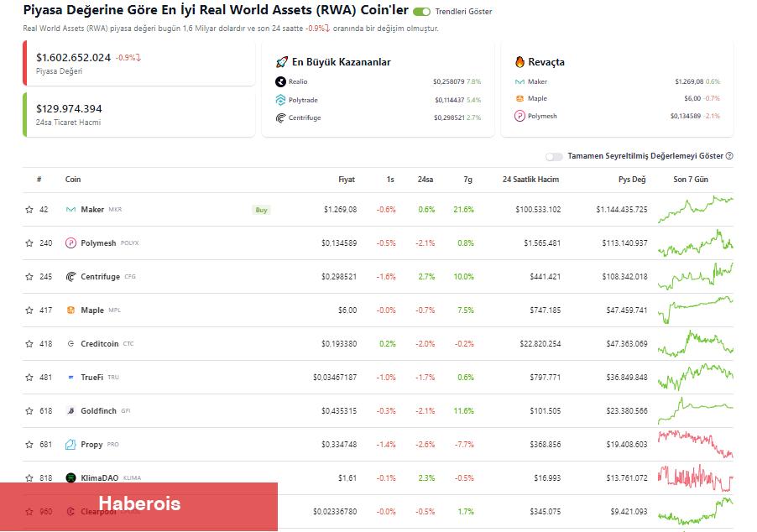Click Polytrade logo in En Büyük Kazananlar
757x532 pixels.
(280, 100)
